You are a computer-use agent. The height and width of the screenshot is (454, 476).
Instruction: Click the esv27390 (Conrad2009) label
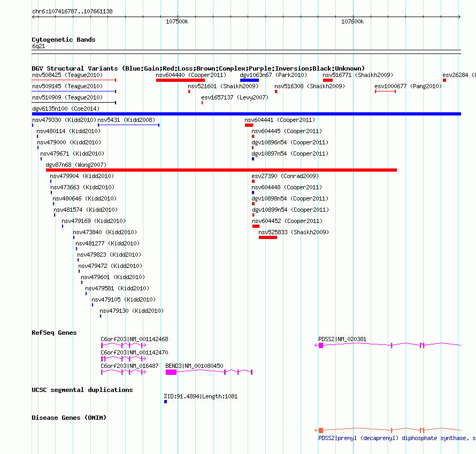tap(285, 176)
